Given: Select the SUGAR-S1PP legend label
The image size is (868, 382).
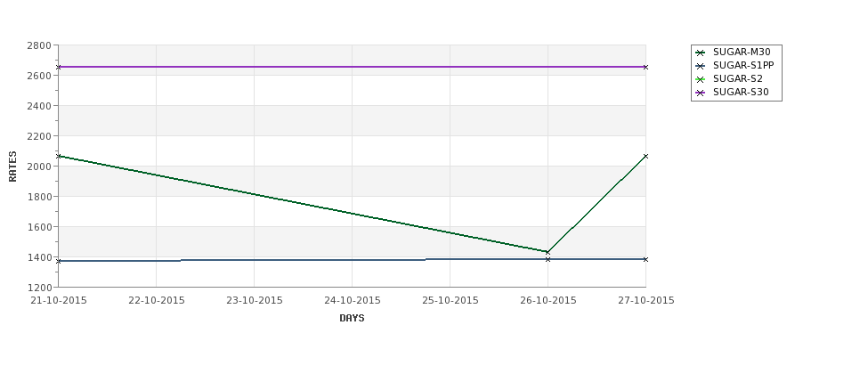Looking at the screenshot, I should click(x=742, y=65).
